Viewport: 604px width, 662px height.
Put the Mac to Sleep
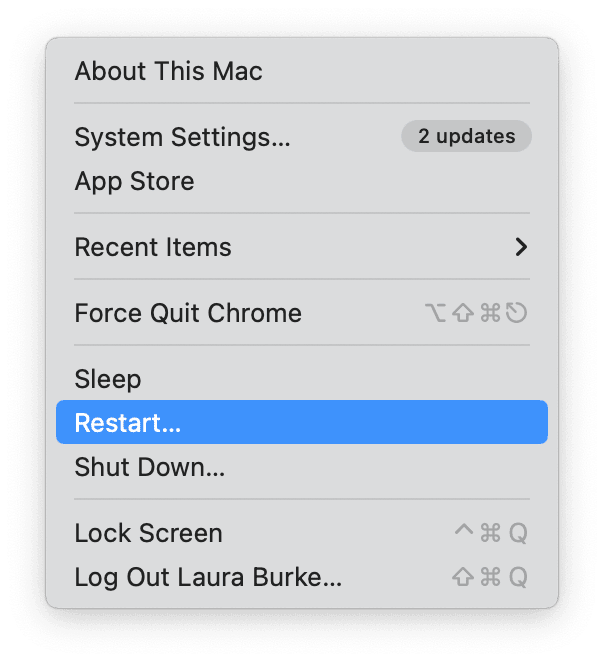pyautogui.click(x=108, y=379)
